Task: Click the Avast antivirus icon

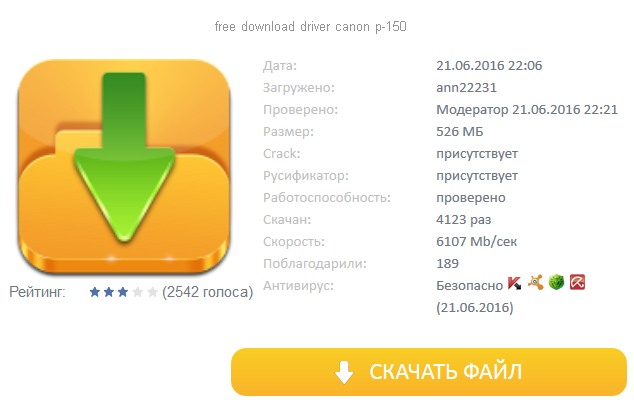Action: click(x=535, y=282)
